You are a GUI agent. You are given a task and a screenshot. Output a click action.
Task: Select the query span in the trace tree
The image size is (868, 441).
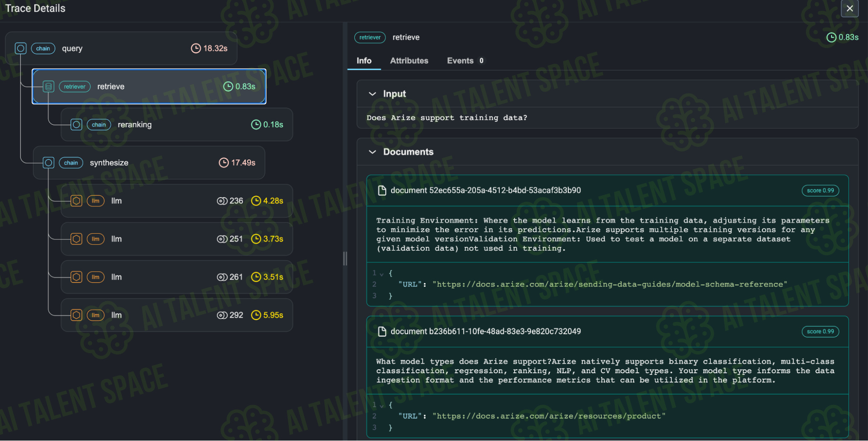[121, 48]
